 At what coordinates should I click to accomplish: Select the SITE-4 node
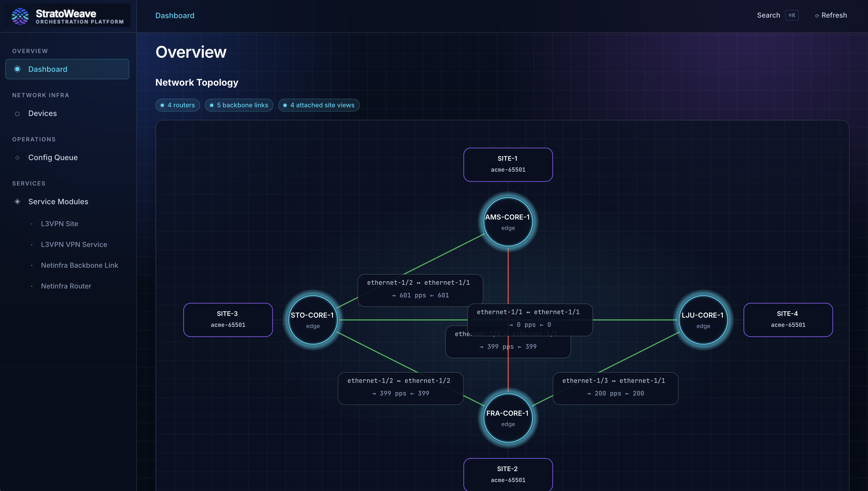pos(788,320)
